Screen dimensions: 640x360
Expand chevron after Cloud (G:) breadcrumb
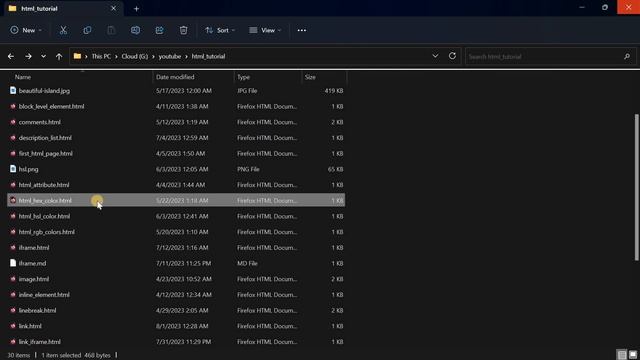153,56
